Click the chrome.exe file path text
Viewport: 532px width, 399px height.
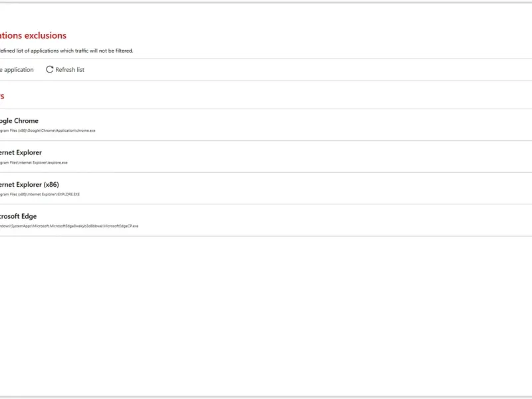point(47,130)
